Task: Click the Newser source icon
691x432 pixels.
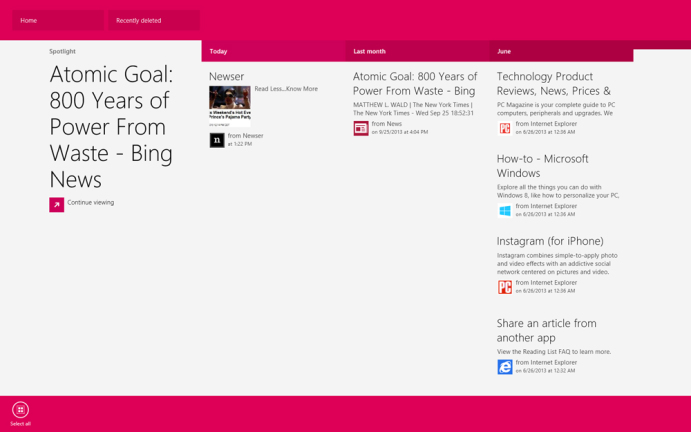Action: pyautogui.click(x=217, y=140)
